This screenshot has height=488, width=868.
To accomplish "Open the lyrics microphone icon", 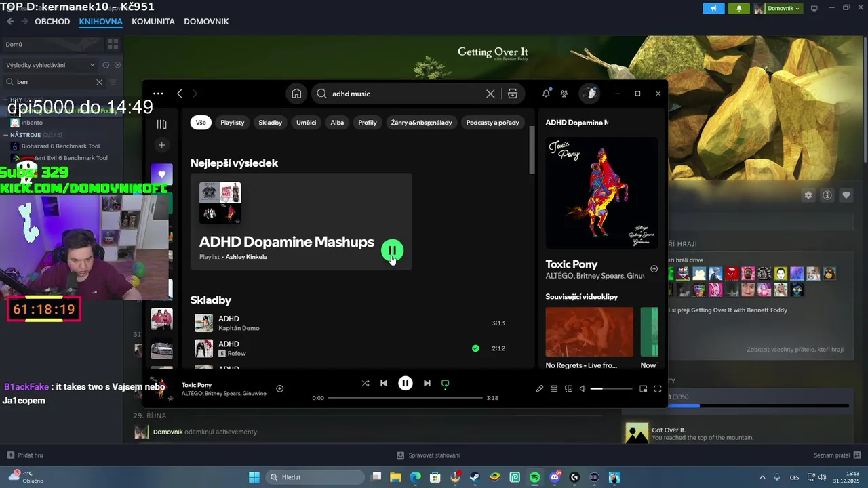I will coord(540,388).
